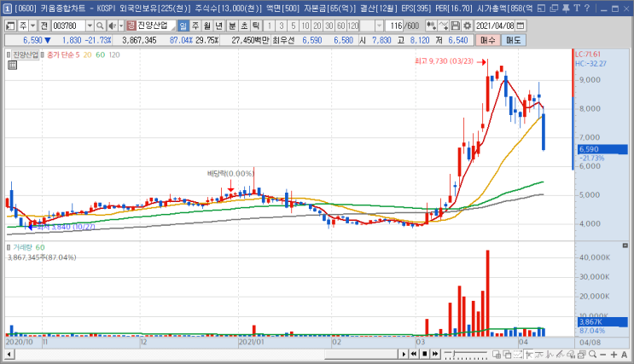Click the speaker sound alert icon
634x364 pixels.
[112, 26]
